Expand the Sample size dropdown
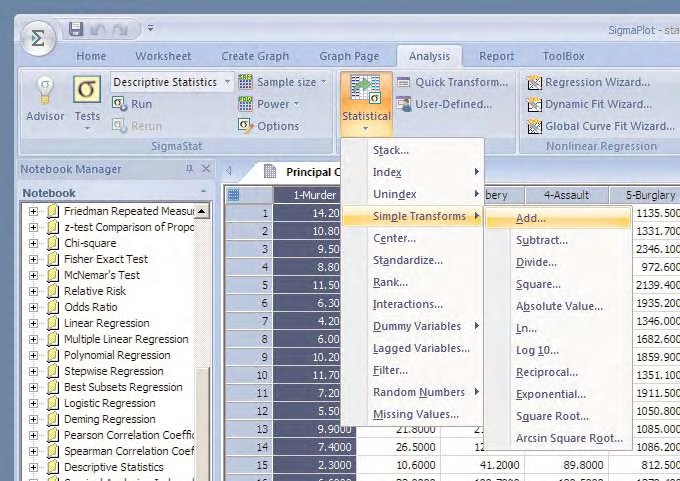Viewport: 680px width, 481px height. tap(323, 82)
